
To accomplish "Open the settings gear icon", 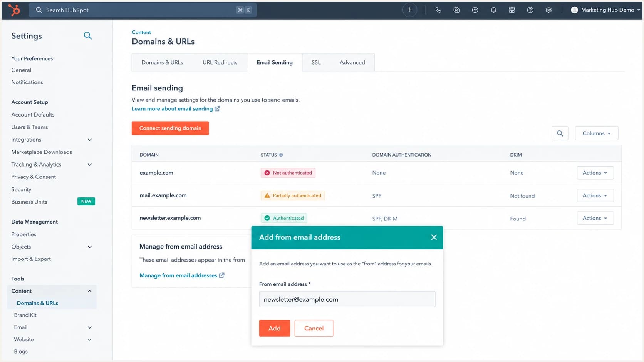I will (x=548, y=10).
